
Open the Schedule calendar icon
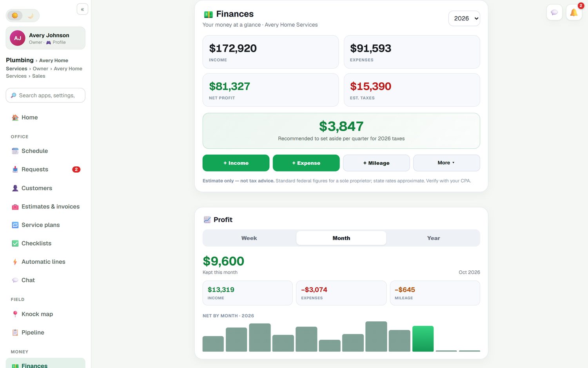pyautogui.click(x=15, y=151)
